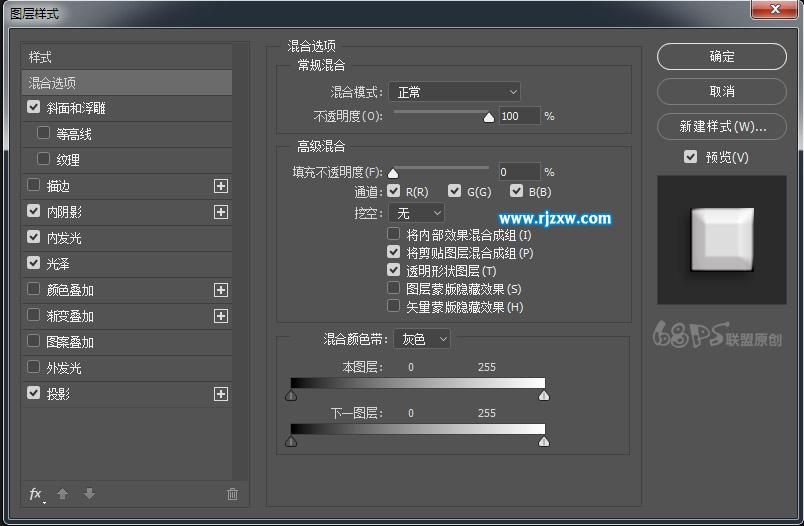Image resolution: width=804 pixels, height=526 pixels.
Task: Toggle the 预览(V) preview checkbox
Action: [691, 156]
